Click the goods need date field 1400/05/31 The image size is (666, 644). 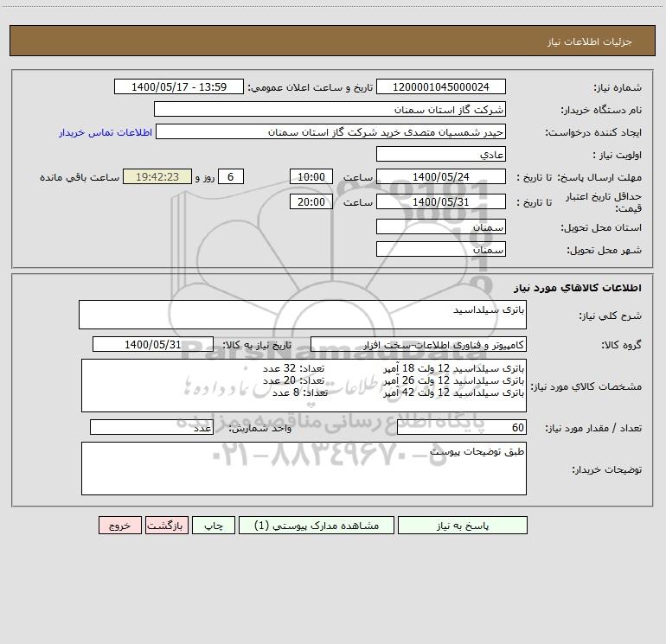[x=153, y=344]
